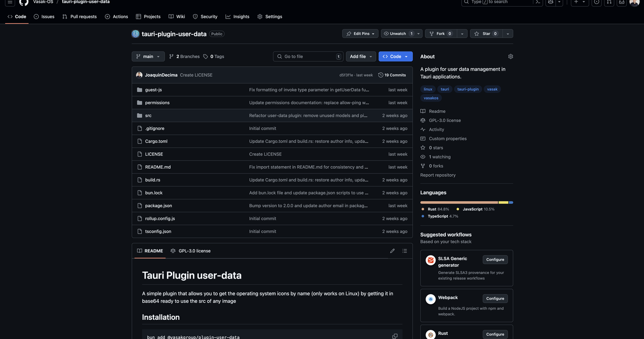Configure the Rust workflow
Screen dimensions: 644x339
[x=495, y=334]
